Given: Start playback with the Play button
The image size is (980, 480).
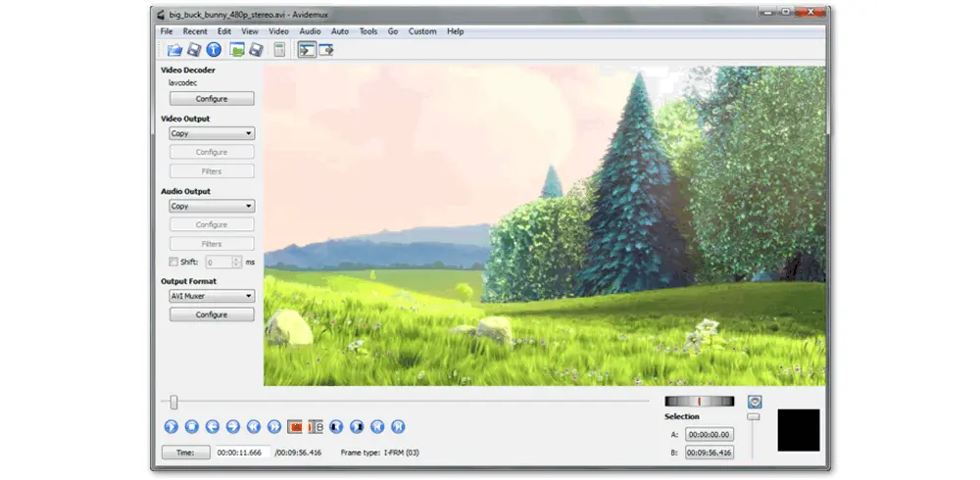Looking at the screenshot, I should tap(171, 427).
